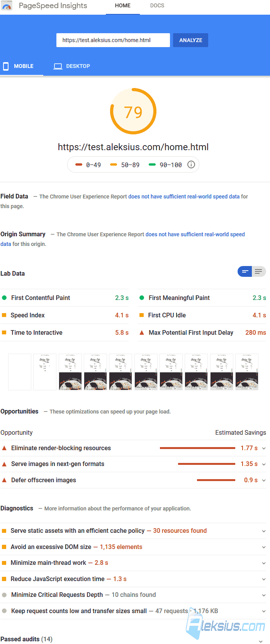The width and height of the screenshot is (270, 644).
Task: Click the 30 resources found text
Action: coord(180,531)
